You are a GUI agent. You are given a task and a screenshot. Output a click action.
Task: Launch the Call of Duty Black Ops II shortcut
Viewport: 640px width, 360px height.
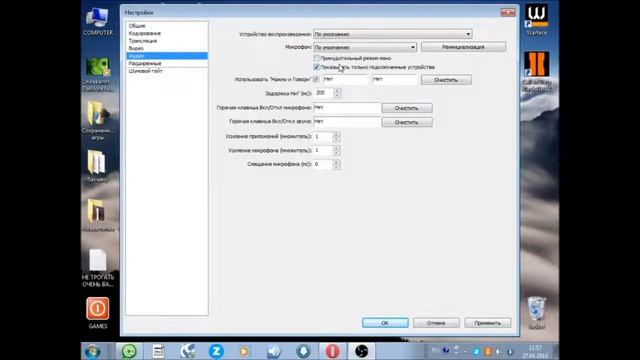pos(536,72)
